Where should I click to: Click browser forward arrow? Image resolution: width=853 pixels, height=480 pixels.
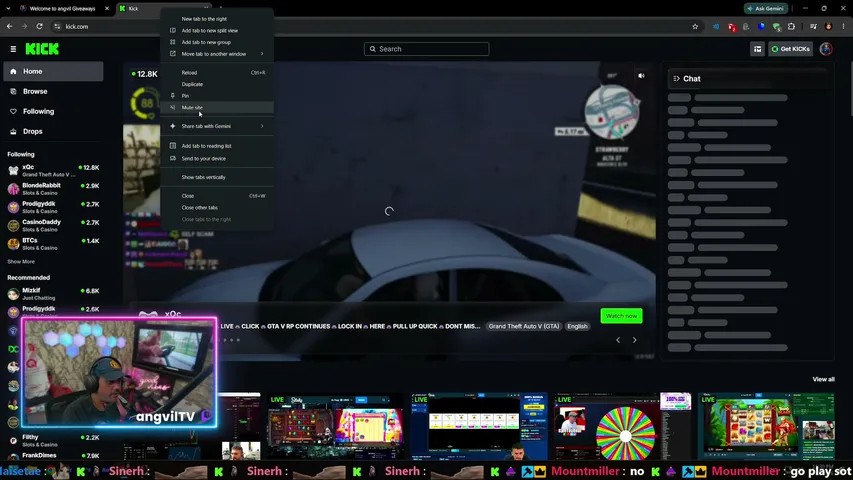coord(24,26)
